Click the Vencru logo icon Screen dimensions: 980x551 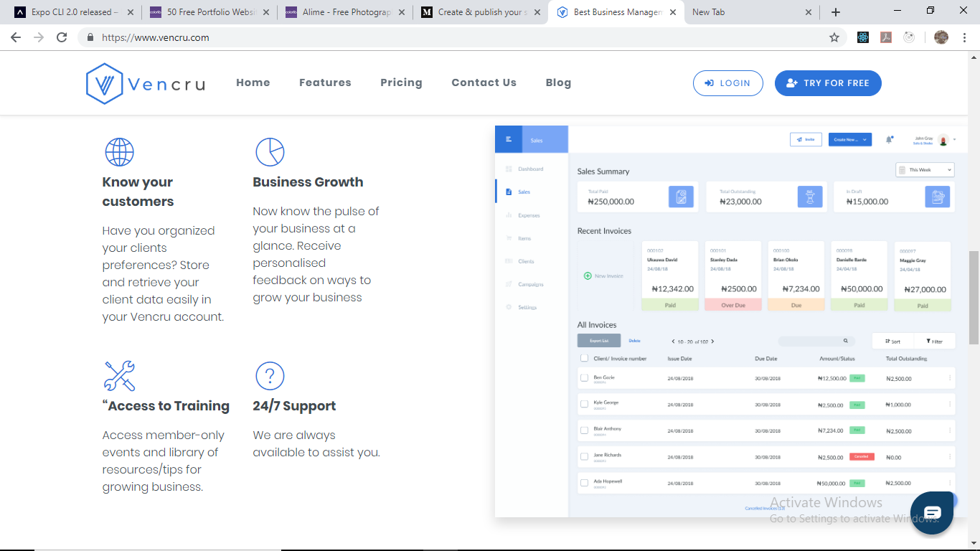point(105,84)
